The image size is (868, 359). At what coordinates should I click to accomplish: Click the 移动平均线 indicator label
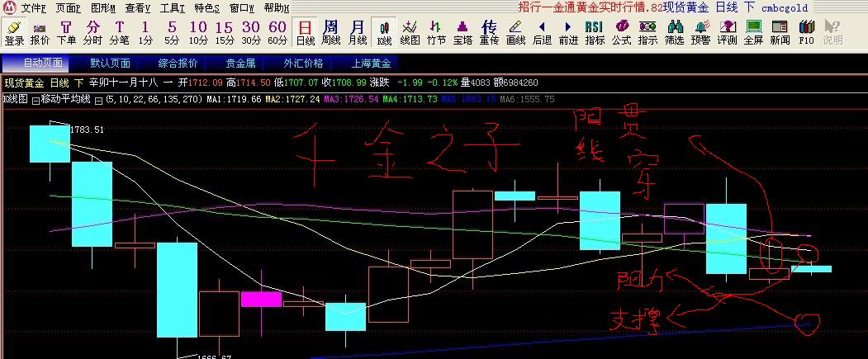click(65, 100)
